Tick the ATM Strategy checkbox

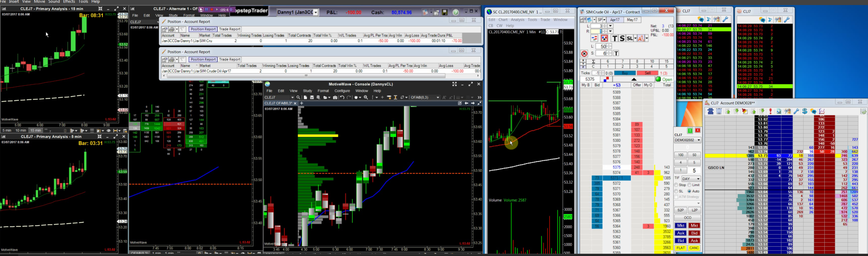[676, 197]
